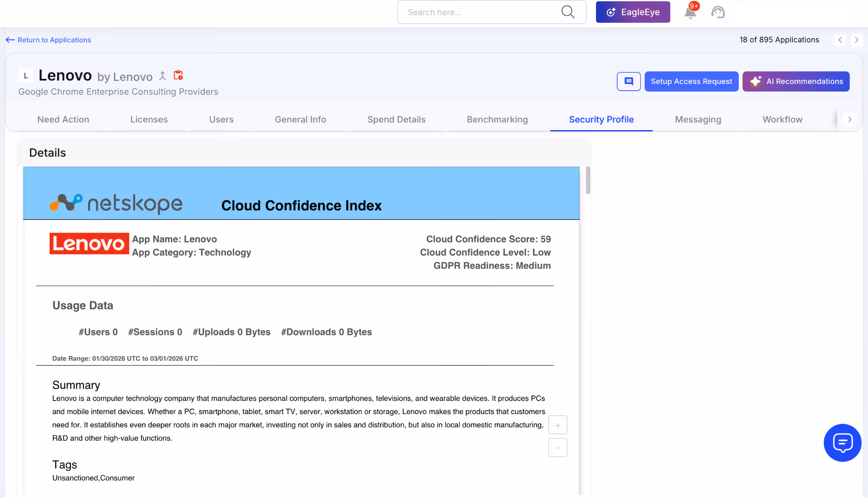Go to the previous application arrow
Viewport: 868px width, 498px height.
pos(840,40)
